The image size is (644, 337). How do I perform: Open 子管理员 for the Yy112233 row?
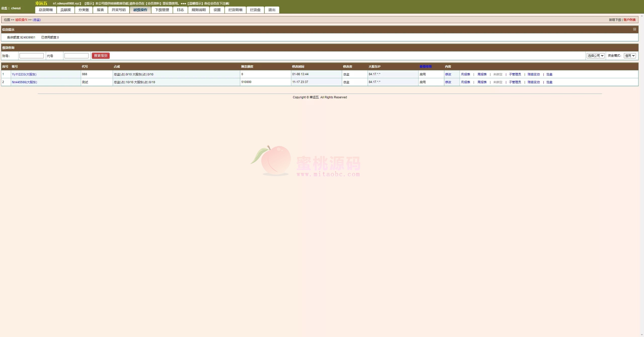coord(515,74)
